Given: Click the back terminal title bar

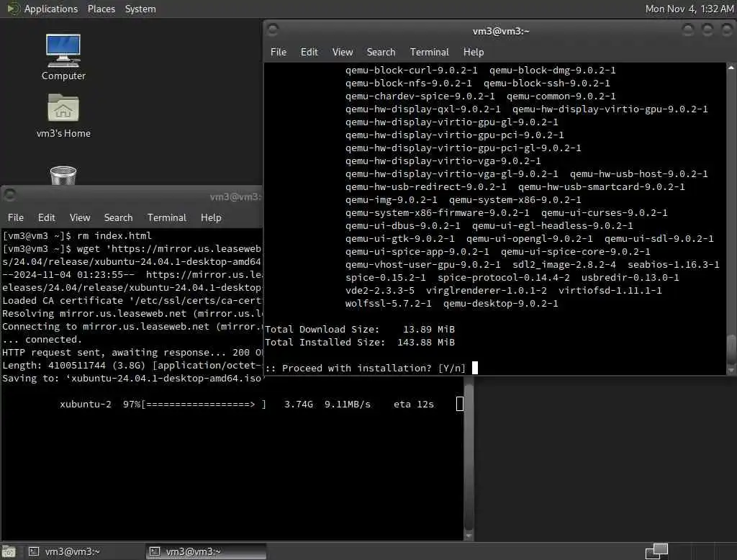Looking at the screenshot, I should [132, 196].
